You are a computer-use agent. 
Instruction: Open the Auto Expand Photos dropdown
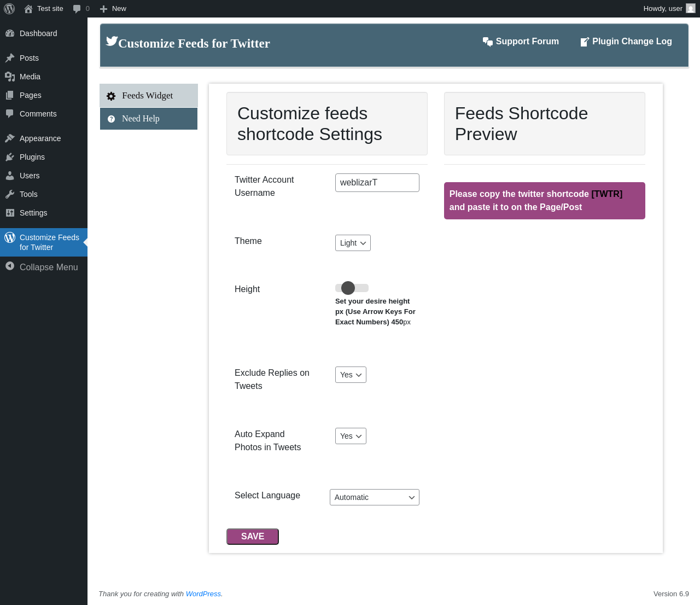click(351, 436)
